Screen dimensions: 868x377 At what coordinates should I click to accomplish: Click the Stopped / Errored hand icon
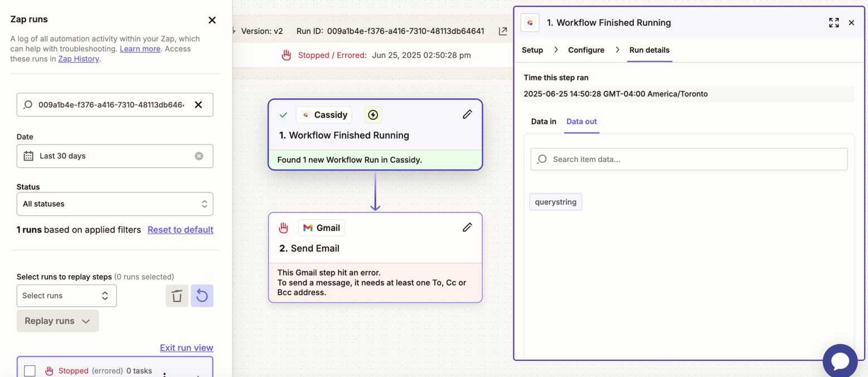[x=286, y=55]
